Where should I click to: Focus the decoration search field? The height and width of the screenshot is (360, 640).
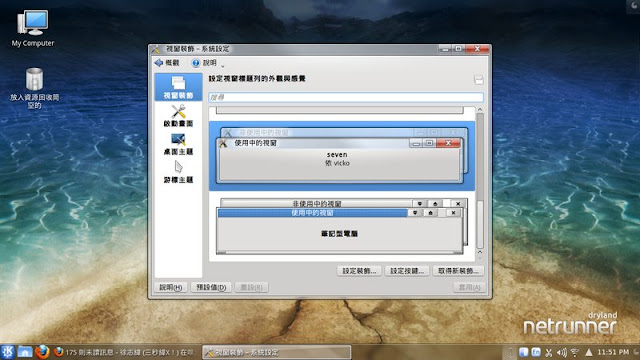[346, 97]
